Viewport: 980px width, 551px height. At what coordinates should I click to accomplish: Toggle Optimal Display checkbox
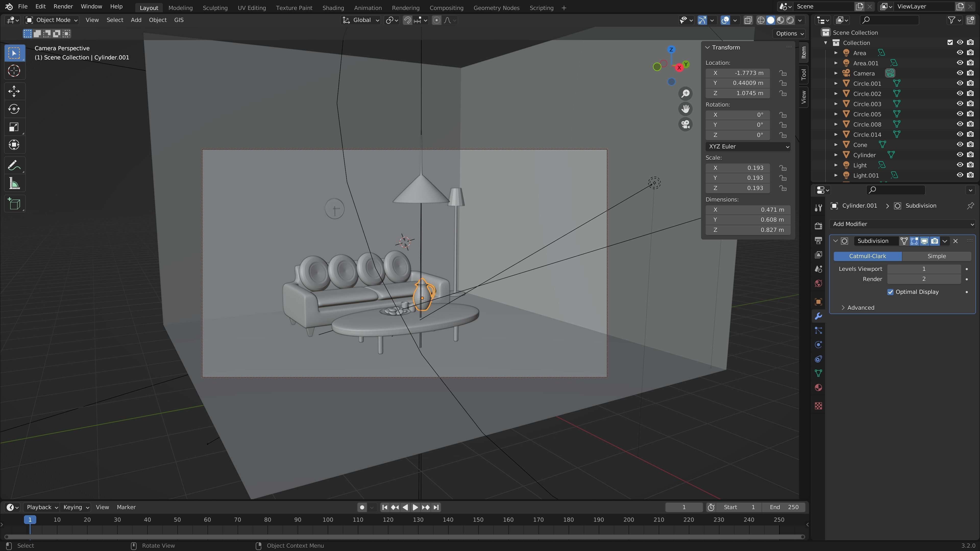pos(890,292)
